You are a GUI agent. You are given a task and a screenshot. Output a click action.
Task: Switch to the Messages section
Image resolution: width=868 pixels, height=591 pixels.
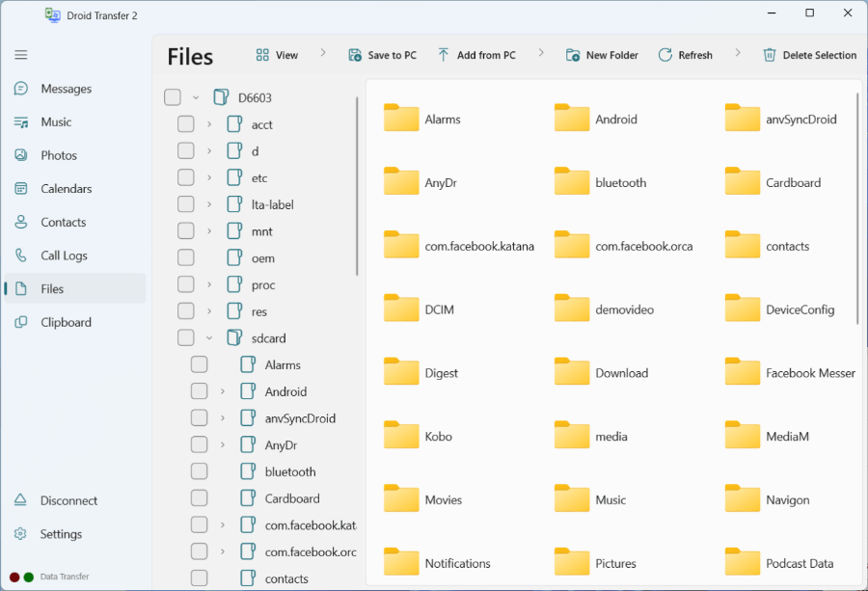coord(66,89)
